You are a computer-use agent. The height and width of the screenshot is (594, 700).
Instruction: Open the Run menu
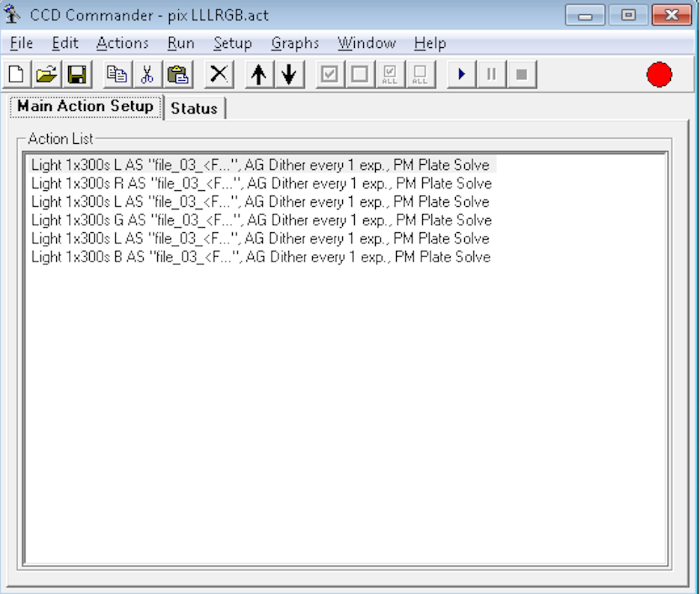180,43
